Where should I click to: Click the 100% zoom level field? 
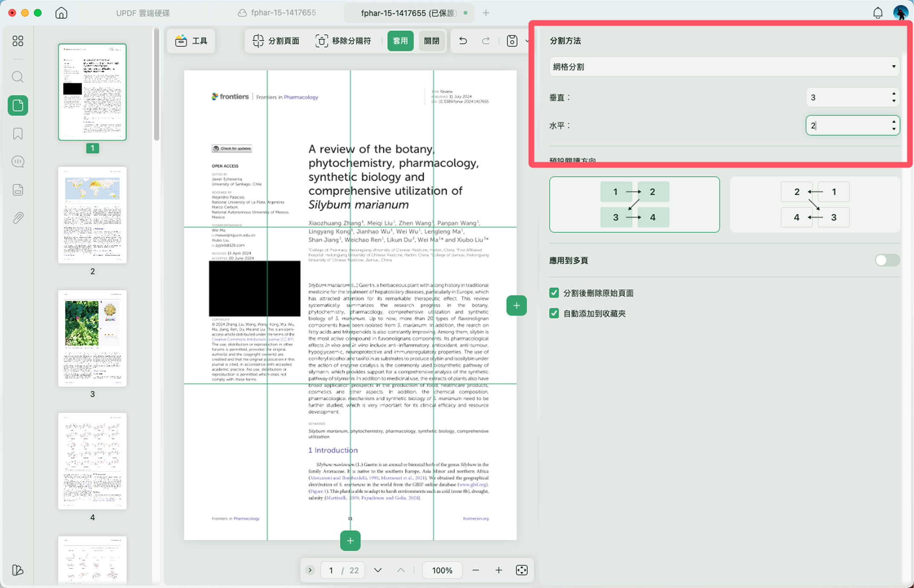coord(442,570)
